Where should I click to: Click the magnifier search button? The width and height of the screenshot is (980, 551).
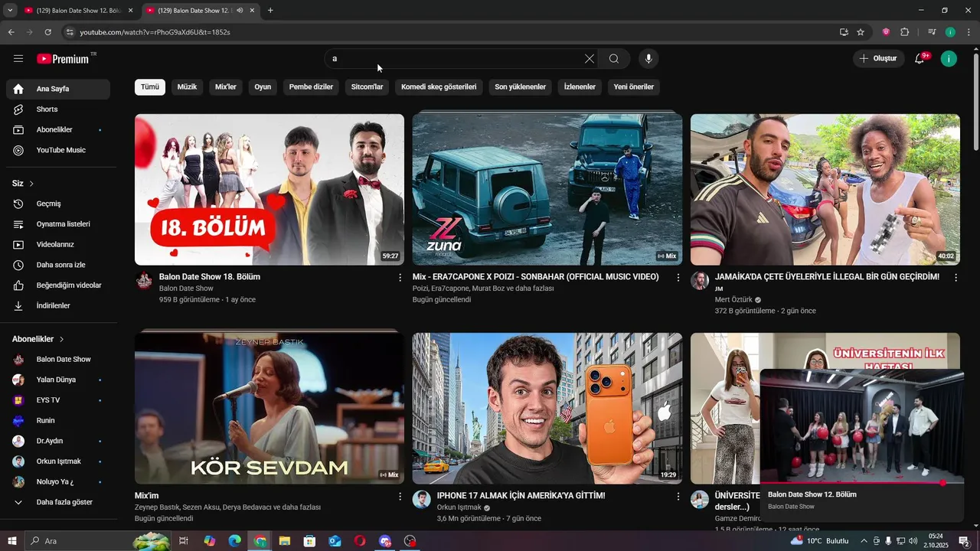pyautogui.click(x=614, y=59)
